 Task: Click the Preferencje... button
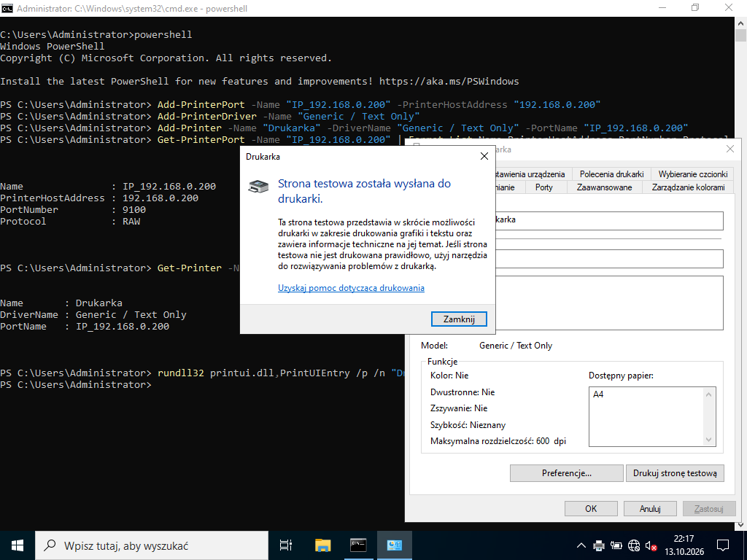(x=566, y=472)
